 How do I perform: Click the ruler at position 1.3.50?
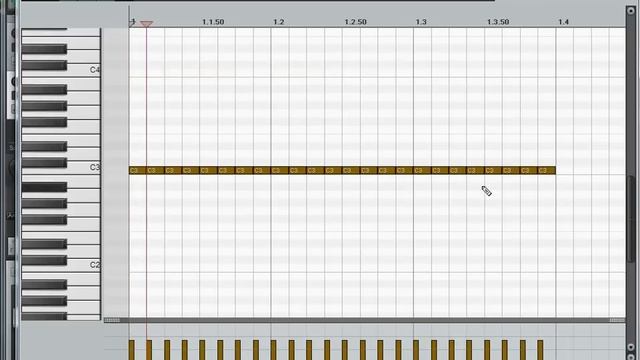tap(498, 22)
